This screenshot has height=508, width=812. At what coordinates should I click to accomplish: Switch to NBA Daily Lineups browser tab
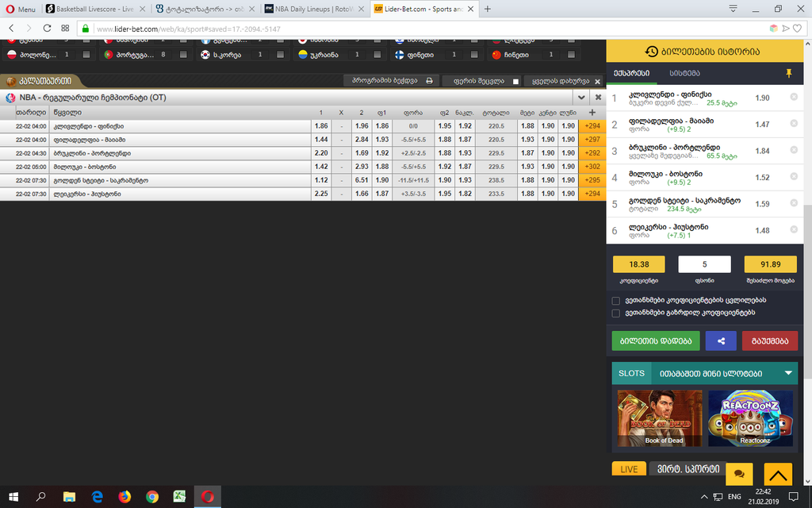[313, 9]
